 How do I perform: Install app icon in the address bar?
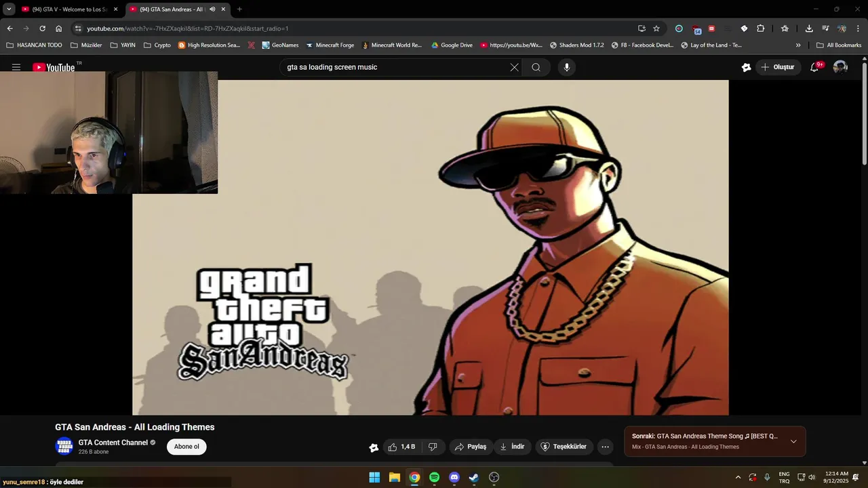(x=642, y=28)
